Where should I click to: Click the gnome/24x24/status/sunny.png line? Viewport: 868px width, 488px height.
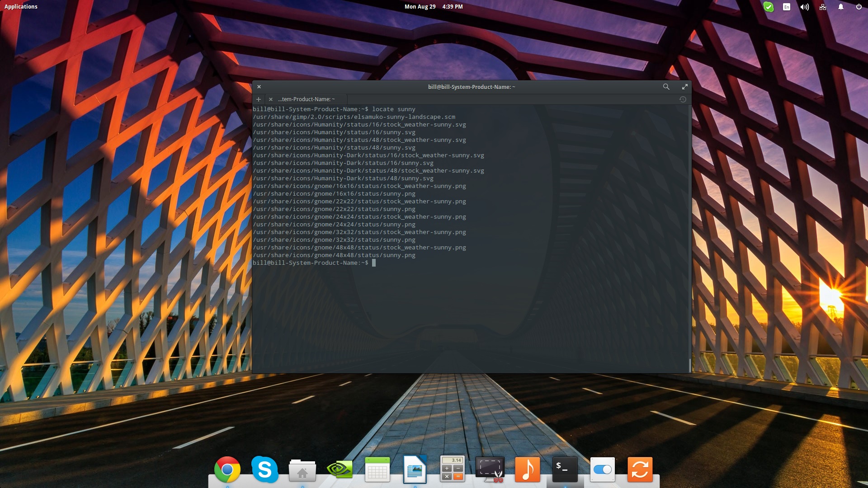click(334, 225)
